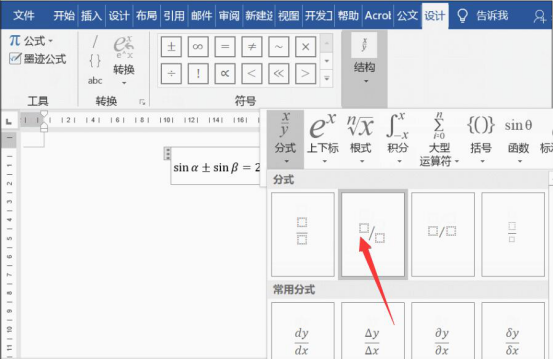Viewport: 554px width, 360px height.
Task: Open the π 公式 equation dropdown
Action: [x=31, y=41]
